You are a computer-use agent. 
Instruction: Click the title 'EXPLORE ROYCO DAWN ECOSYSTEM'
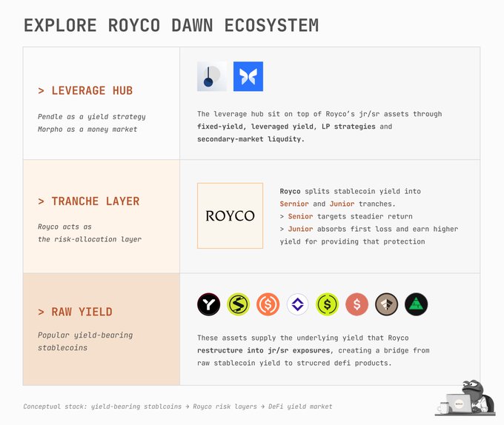[x=171, y=25]
